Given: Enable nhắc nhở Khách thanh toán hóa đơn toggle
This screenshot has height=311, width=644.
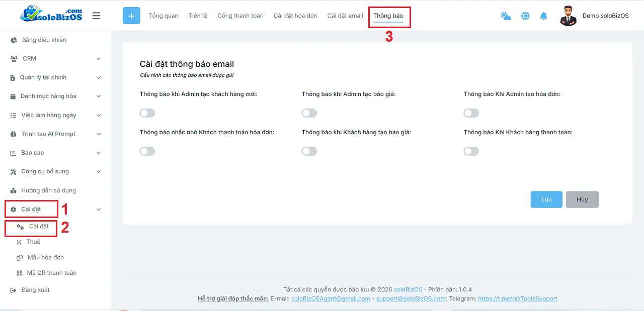Looking at the screenshot, I should (147, 151).
